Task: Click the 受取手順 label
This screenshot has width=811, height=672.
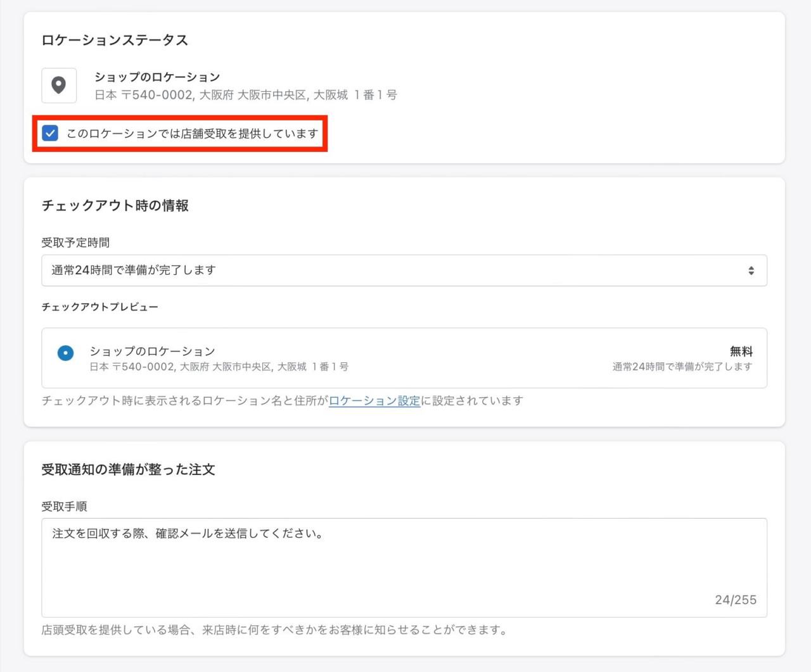Action: point(64,507)
